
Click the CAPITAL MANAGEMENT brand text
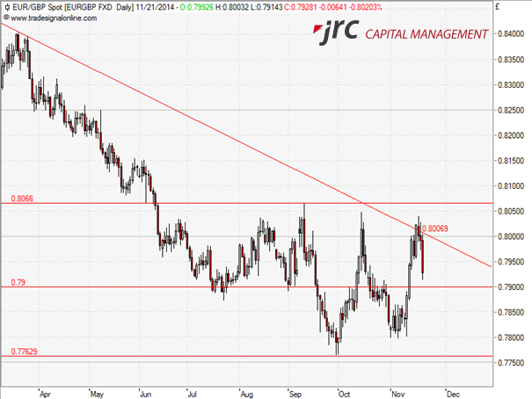click(x=425, y=34)
